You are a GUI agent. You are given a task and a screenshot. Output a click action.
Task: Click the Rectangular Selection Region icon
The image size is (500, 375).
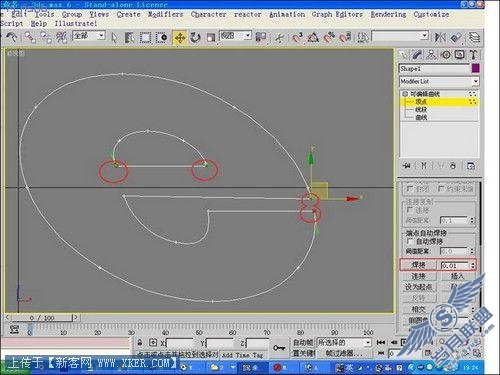click(x=145, y=37)
